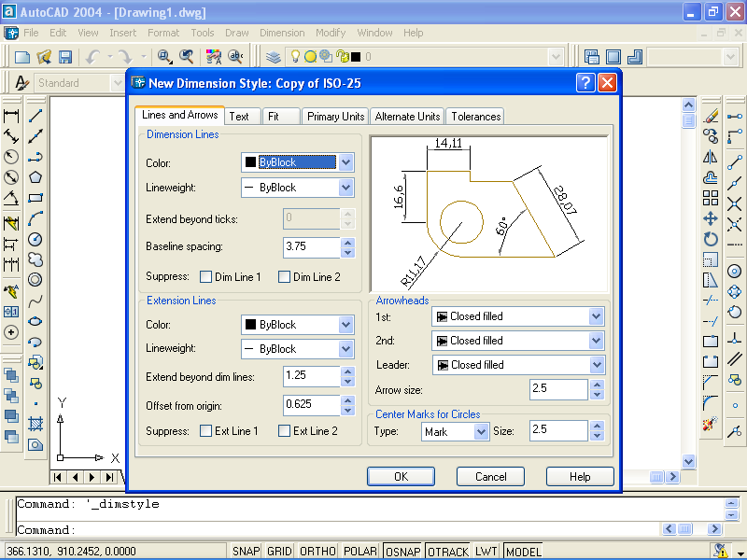Click the Arrow size value field
747x560 pixels.
click(x=558, y=389)
